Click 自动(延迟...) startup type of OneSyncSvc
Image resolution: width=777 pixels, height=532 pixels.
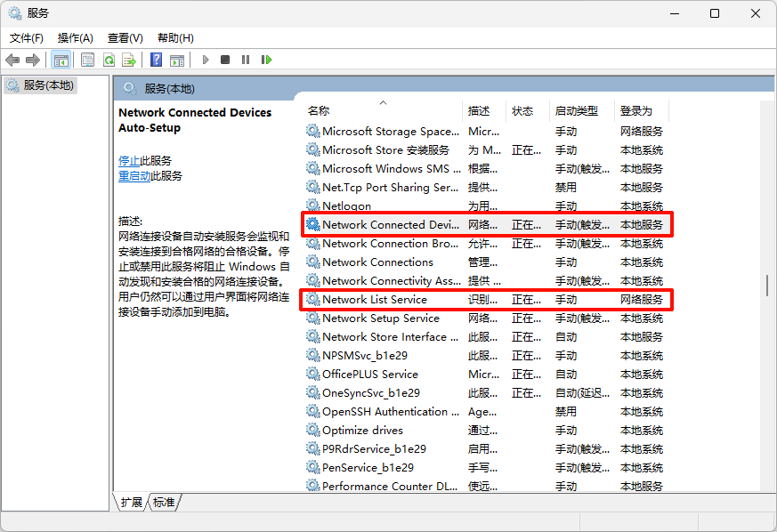click(582, 392)
